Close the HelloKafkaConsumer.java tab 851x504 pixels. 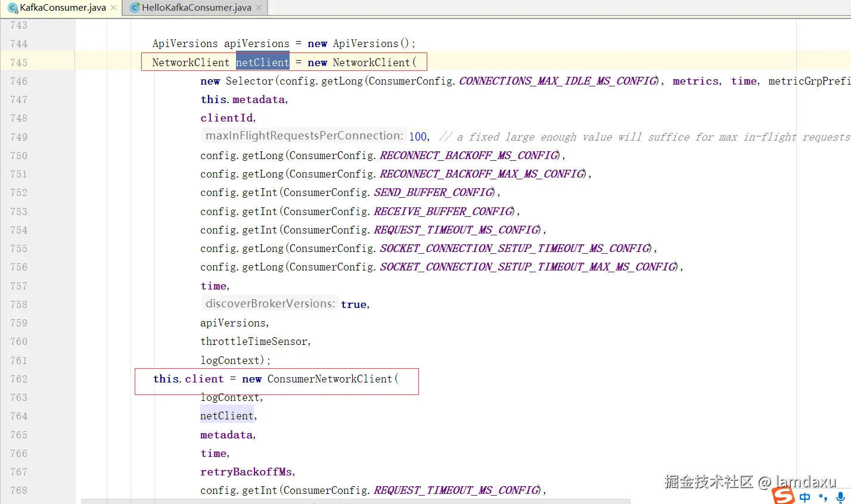pyautogui.click(x=259, y=8)
